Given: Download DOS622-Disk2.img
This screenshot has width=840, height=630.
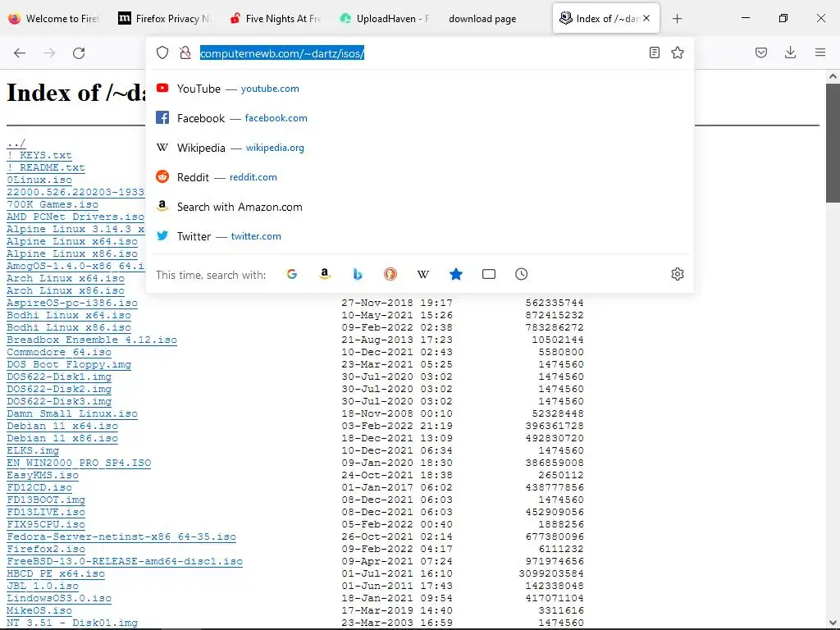Looking at the screenshot, I should point(59,390).
